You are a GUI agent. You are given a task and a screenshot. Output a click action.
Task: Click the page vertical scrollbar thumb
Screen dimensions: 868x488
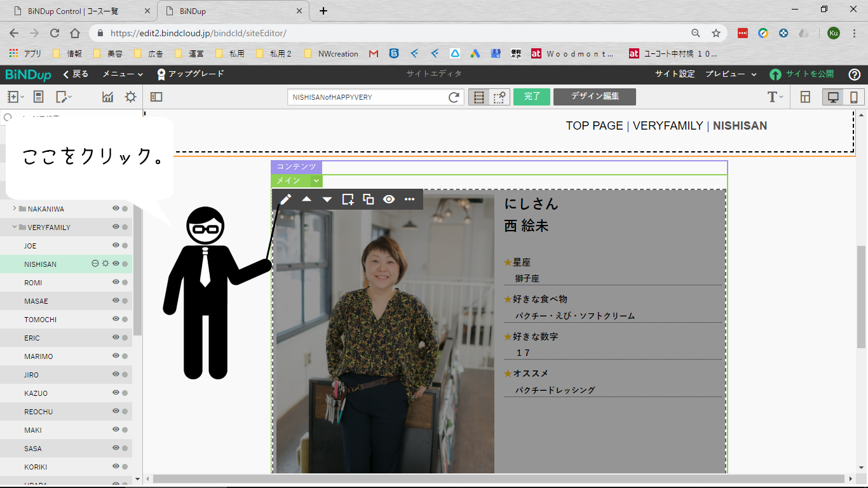(x=862, y=297)
